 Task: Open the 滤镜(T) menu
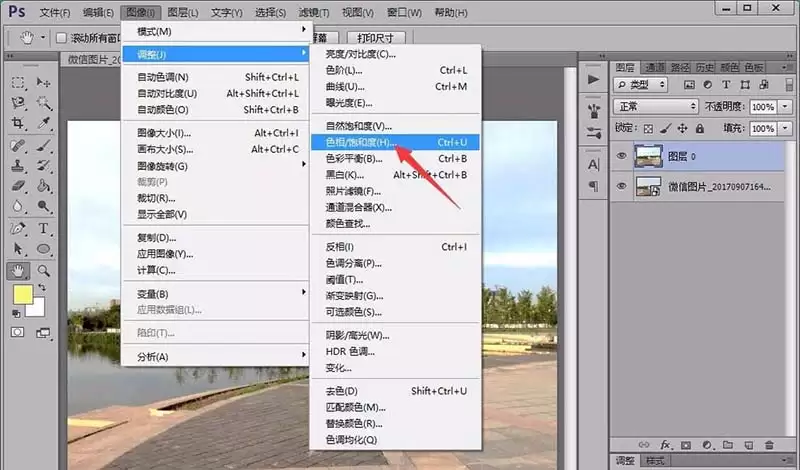(x=313, y=13)
